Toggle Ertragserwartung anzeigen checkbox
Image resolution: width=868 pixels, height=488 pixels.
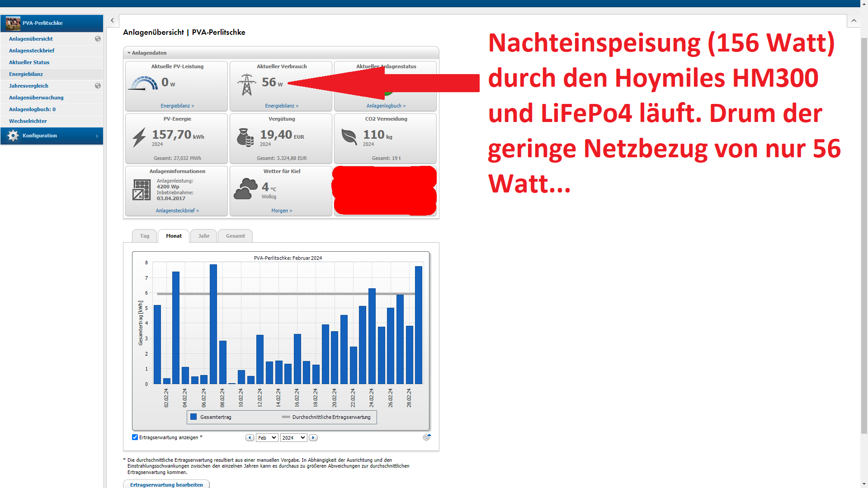135,437
